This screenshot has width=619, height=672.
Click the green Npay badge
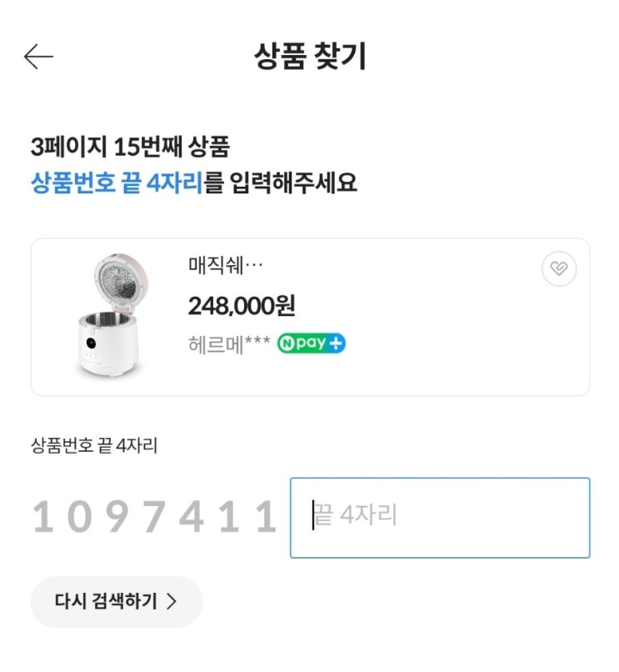[x=312, y=344]
